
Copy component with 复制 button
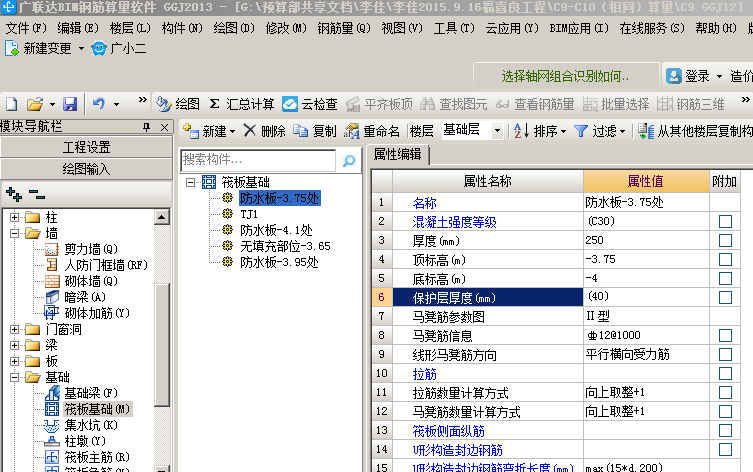[315, 131]
